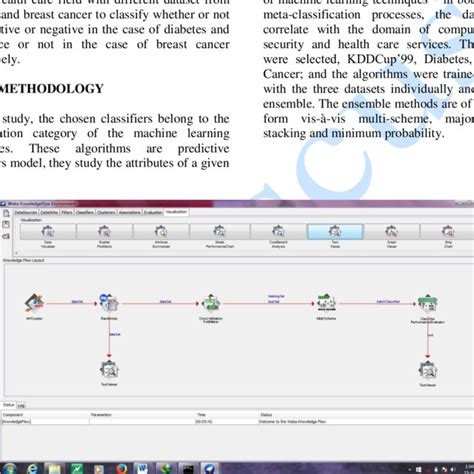Click the MultiScheme classifier node
The height and width of the screenshot is (474, 474).
click(x=326, y=303)
